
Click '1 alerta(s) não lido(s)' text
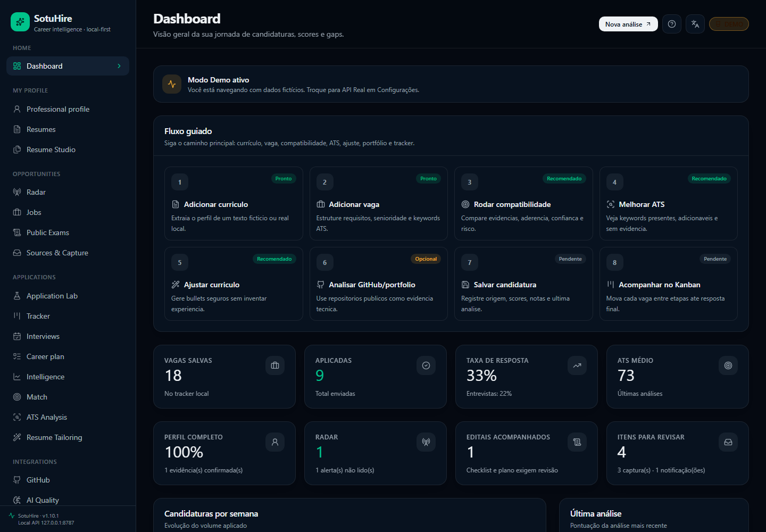[x=345, y=470]
